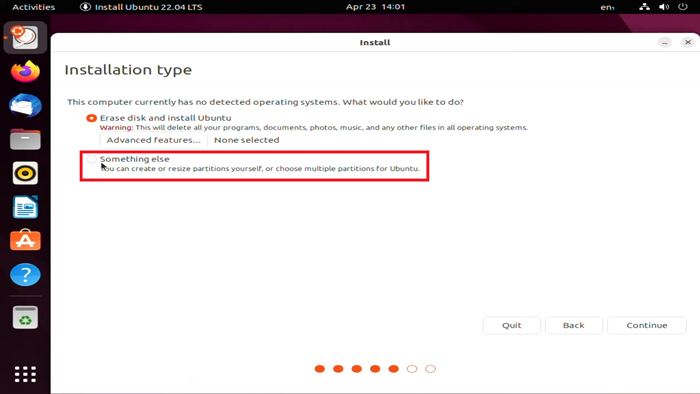Click the Continue button

646,325
